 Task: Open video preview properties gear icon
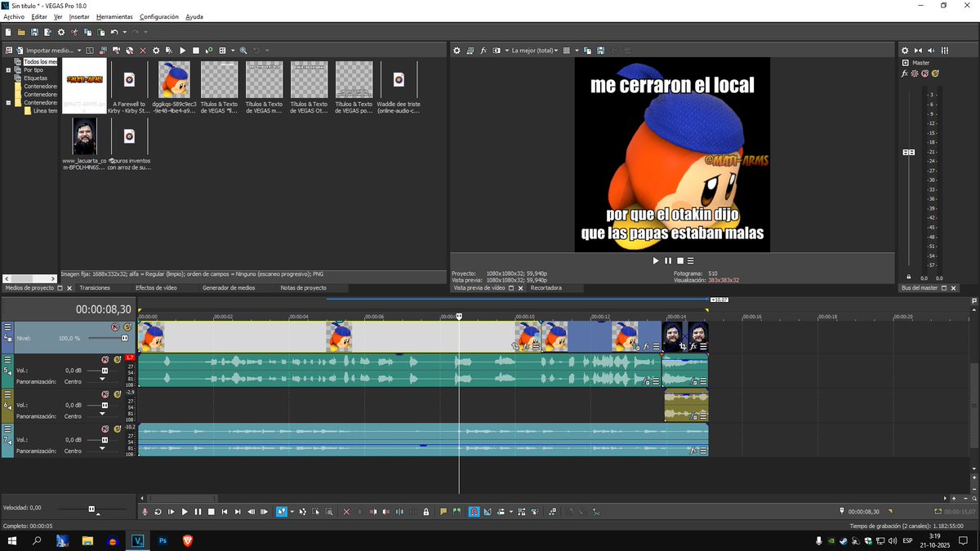[457, 51]
